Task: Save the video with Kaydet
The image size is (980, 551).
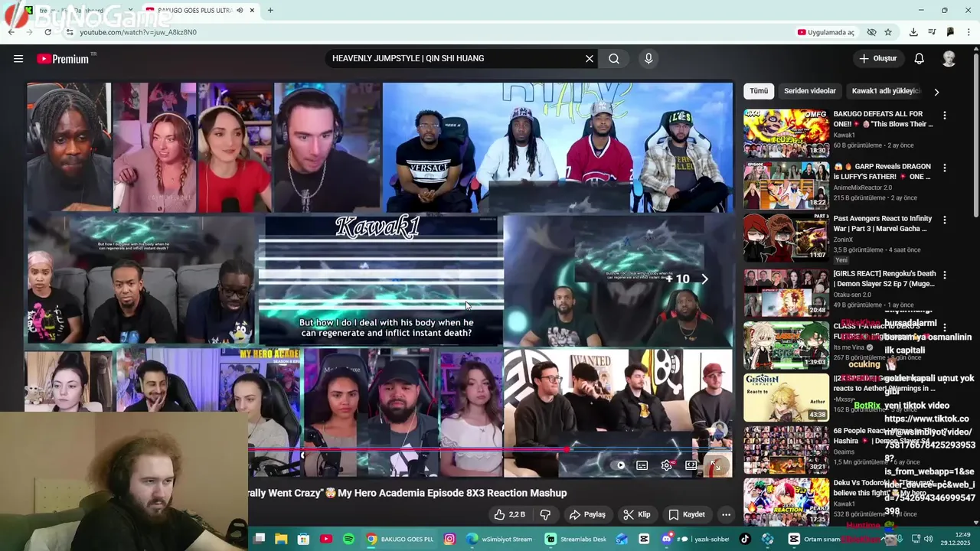Action: click(686, 514)
